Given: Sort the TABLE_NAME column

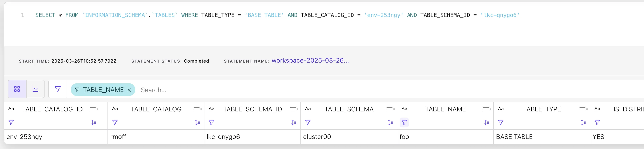Looking at the screenshot, I should point(486,123).
